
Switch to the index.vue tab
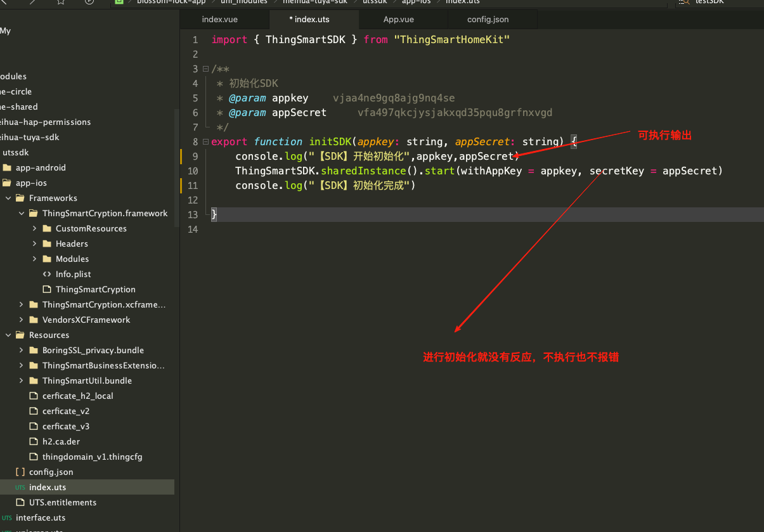click(x=219, y=20)
